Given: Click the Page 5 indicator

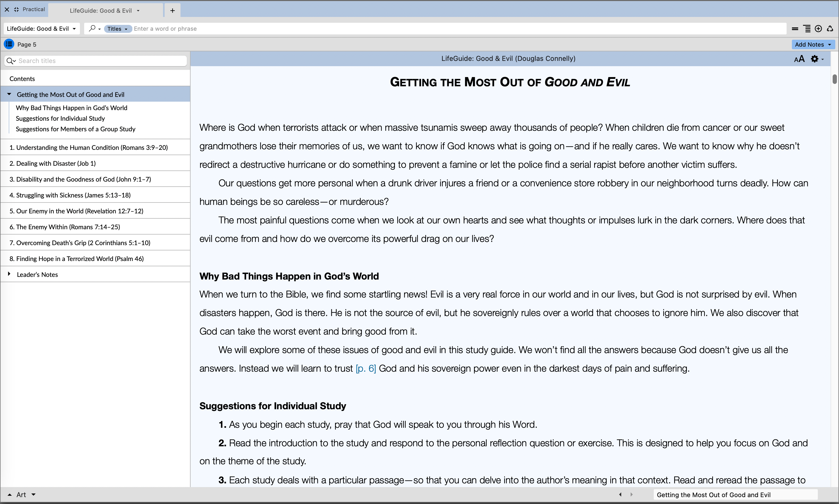Looking at the screenshot, I should pos(27,44).
